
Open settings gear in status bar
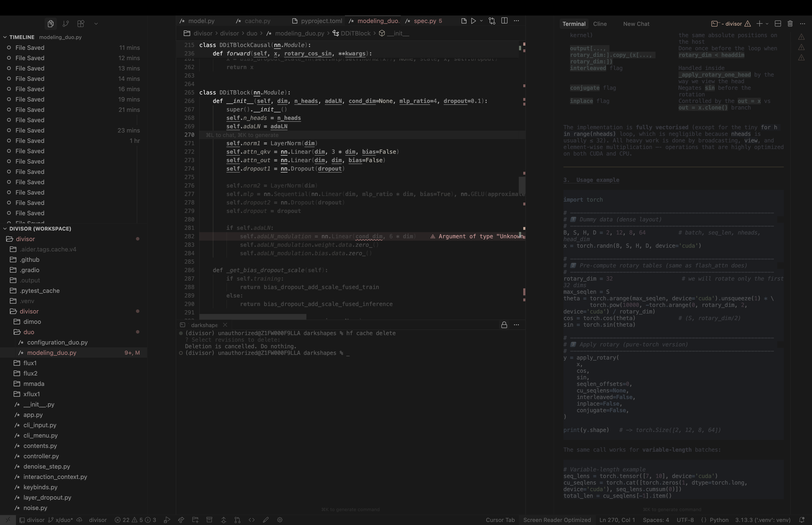[x=280, y=520]
